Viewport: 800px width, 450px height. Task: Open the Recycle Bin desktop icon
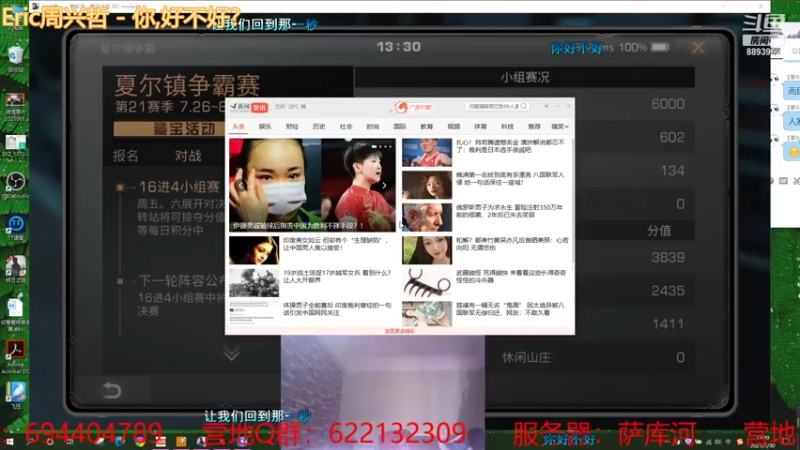(15, 57)
